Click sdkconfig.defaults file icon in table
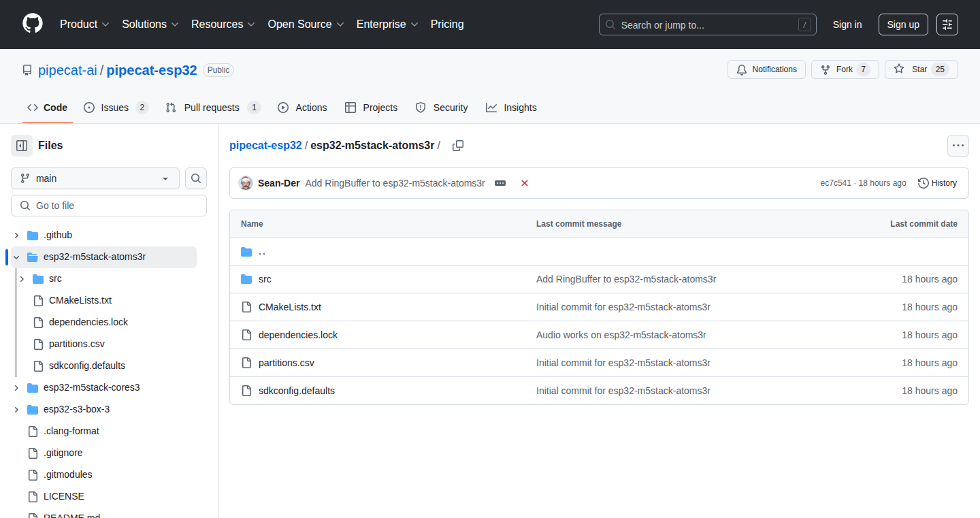 pos(246,391)
